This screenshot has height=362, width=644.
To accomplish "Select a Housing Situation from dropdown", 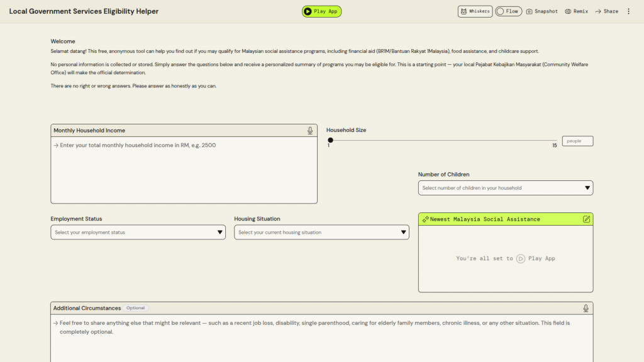I will 321,233.
